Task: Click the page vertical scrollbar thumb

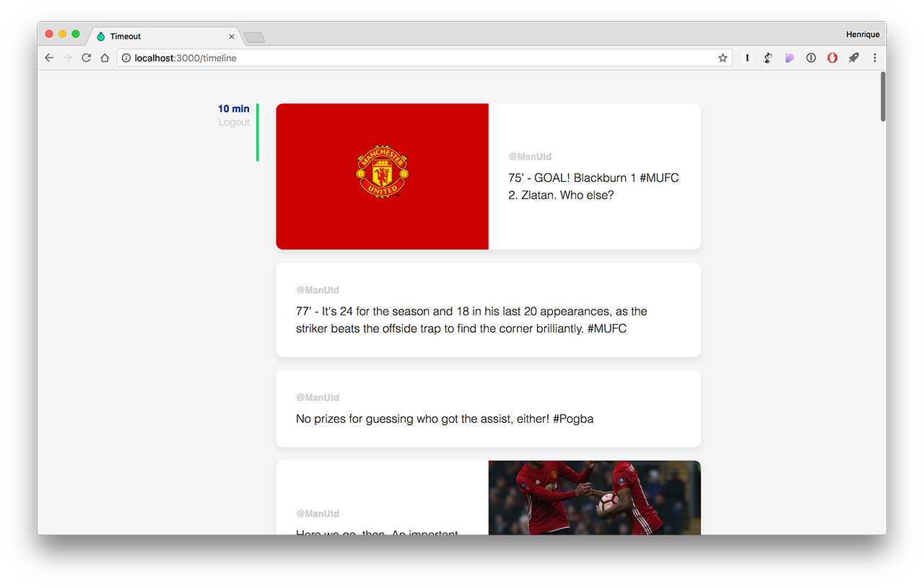Action: click(882, 96)
